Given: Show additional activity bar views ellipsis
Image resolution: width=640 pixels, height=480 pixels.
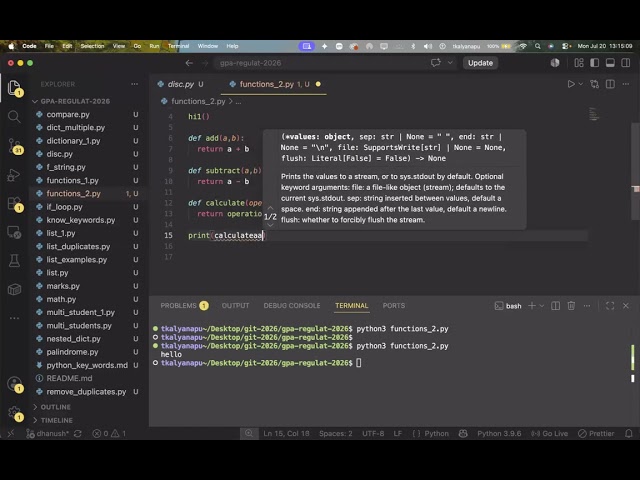Looking at the screenshot, I should click(x=14, y=318).
